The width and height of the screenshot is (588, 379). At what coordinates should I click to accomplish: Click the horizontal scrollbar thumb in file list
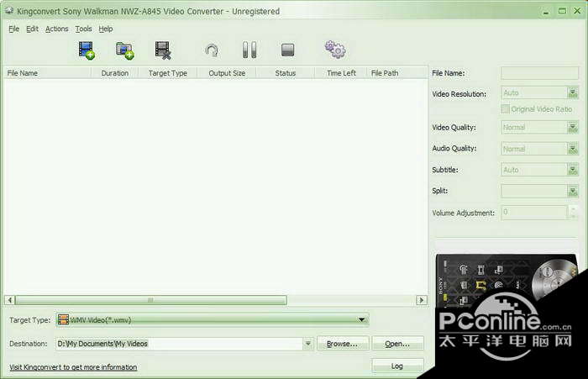(x=150, y=300)
